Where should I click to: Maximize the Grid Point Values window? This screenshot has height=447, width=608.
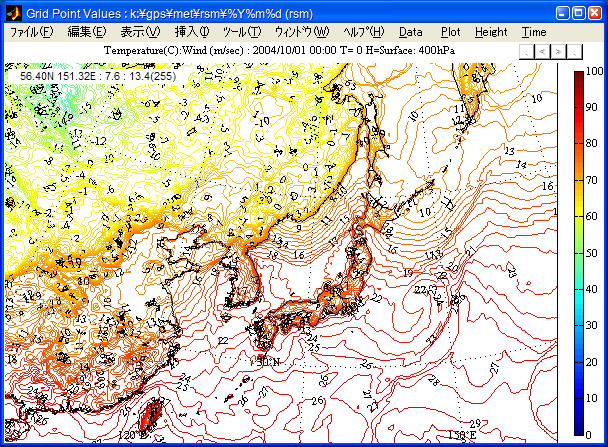pyautogui.click(x=579, y=13)
